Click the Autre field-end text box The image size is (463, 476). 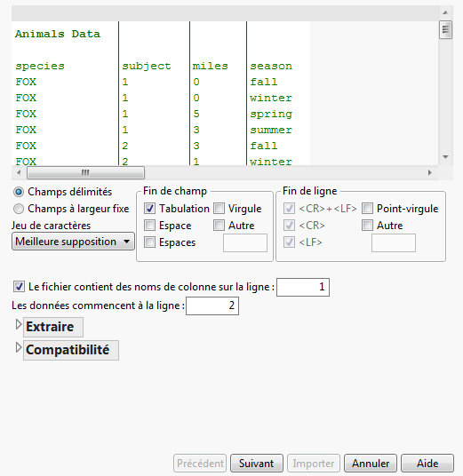(x=245, y=242)
